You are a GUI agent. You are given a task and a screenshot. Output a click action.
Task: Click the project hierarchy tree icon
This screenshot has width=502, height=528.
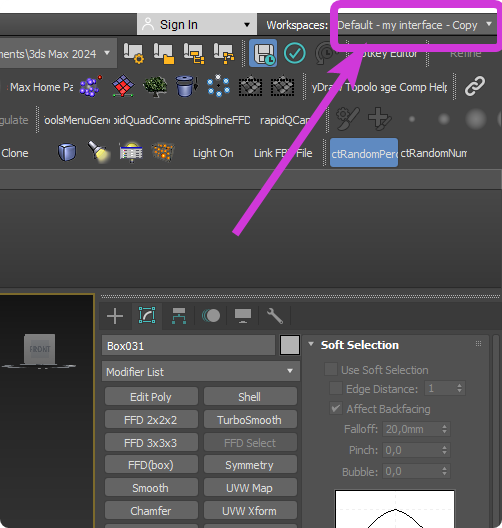coord(224,53)
